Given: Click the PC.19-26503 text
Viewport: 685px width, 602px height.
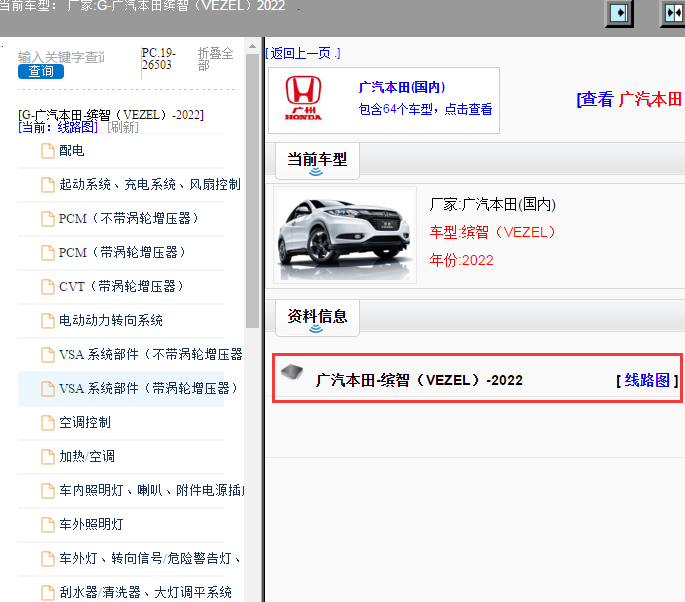Looking at the screenshot, I should pos(159,59).
